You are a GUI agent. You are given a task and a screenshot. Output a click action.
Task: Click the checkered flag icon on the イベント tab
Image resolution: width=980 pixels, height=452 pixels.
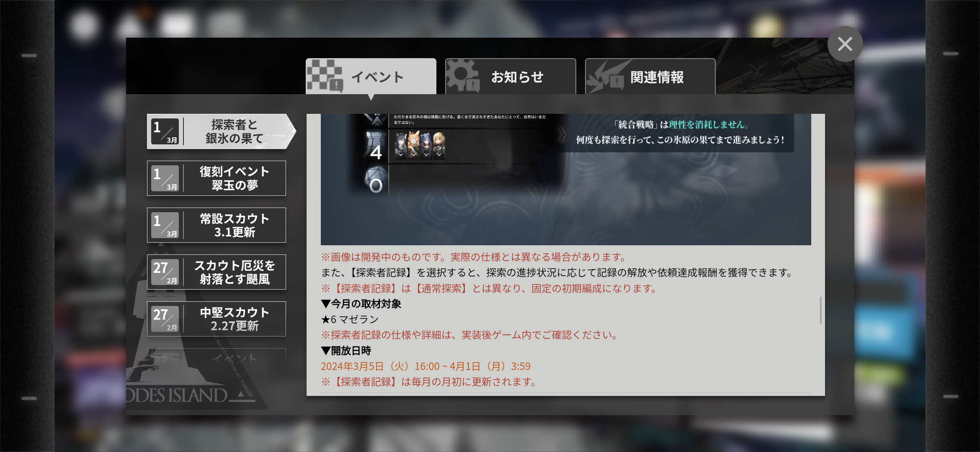pos(325,76)
